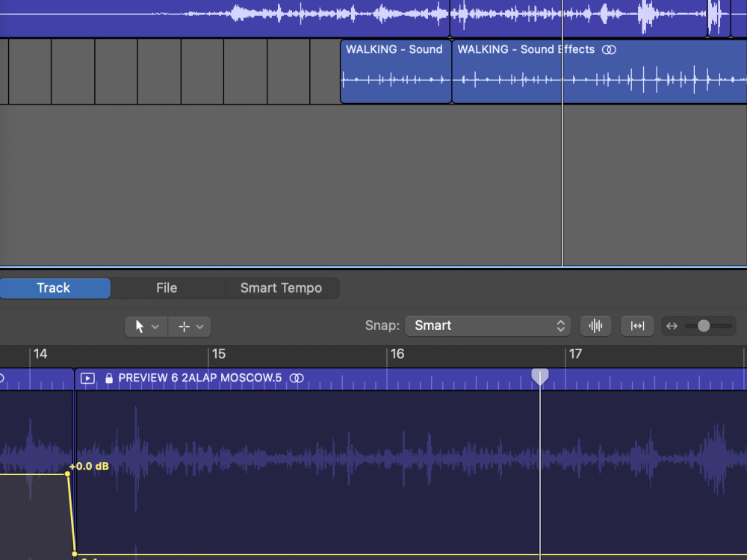Click the +0.0 dB automation point
The height and width of the screenshot is (560, 747).
coord(68,474)
